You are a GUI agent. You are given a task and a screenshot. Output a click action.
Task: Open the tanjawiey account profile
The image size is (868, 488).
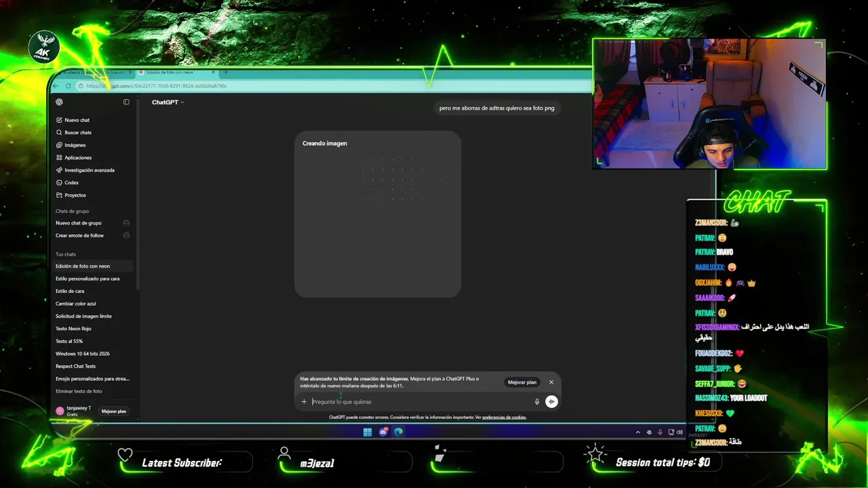(73, 411)
